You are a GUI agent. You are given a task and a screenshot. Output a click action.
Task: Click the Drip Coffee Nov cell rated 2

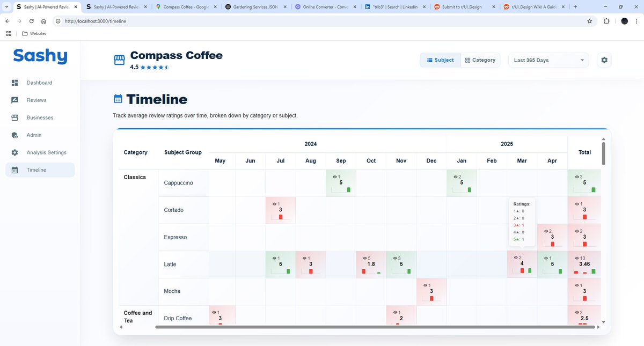(x=401, y=315)
